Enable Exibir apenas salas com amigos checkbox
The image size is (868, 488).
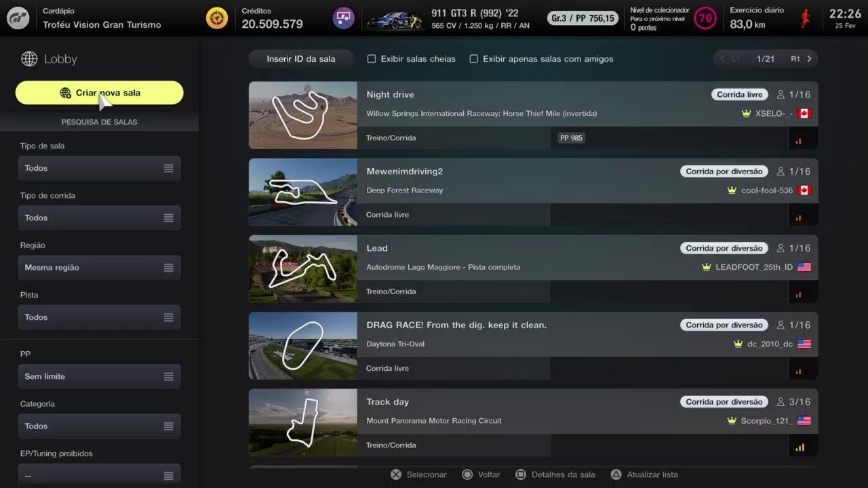click(x=474, y=59)
